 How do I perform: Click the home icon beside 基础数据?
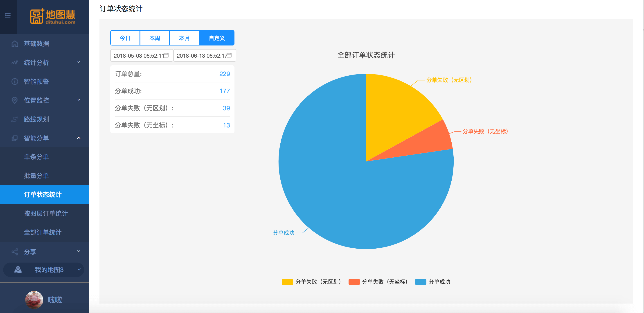(x=15, y=44)
